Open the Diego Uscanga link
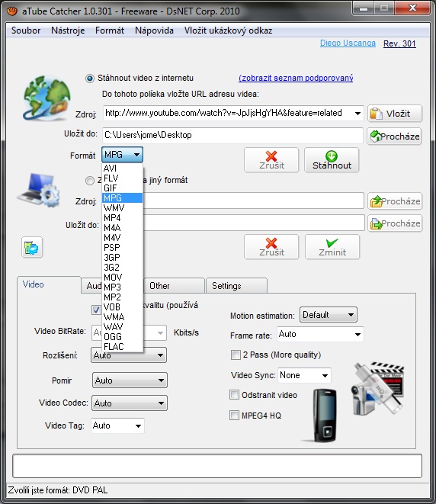436x504 pixels. coord(348,43)
